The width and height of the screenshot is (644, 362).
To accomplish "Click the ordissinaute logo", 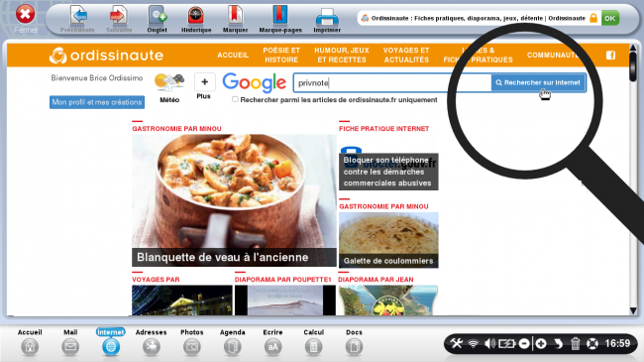I will coord(106,56).
